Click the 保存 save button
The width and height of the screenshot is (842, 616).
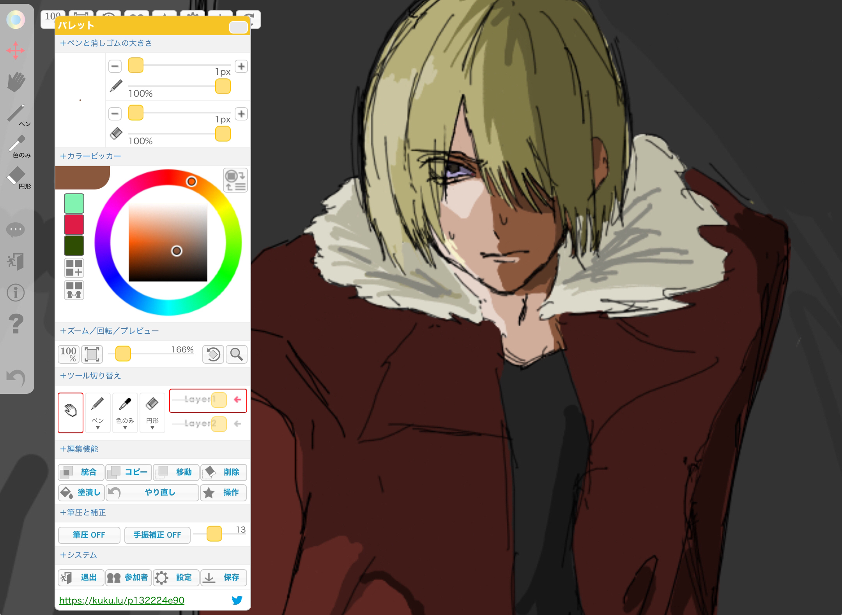coord(224,577)
